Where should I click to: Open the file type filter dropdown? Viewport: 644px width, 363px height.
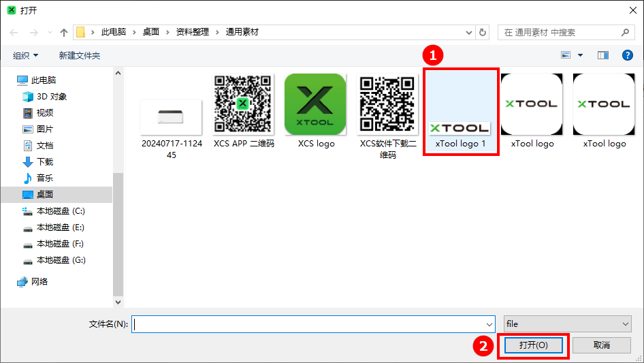pyautogui.click(x=568, y=324)
